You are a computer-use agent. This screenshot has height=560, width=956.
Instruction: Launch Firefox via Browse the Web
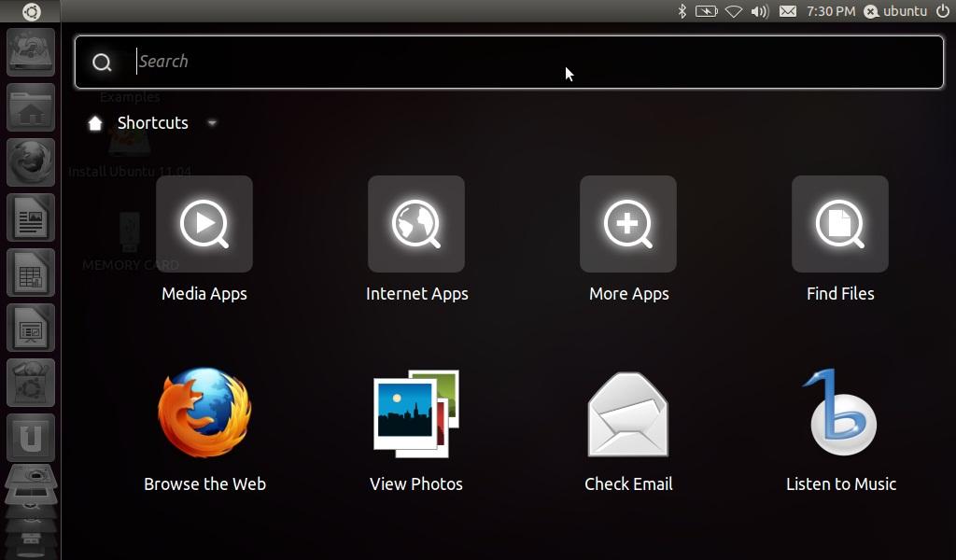204,413
